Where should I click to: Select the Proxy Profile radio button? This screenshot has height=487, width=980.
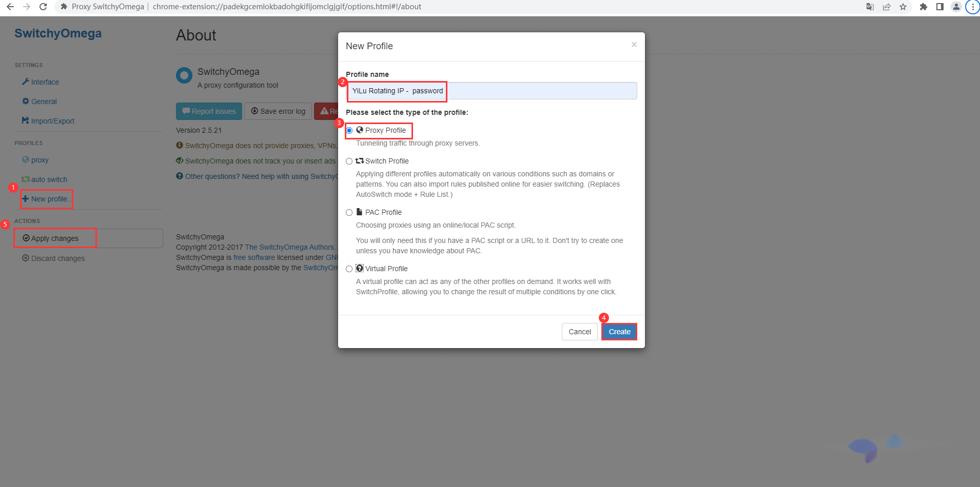(349, 131)
